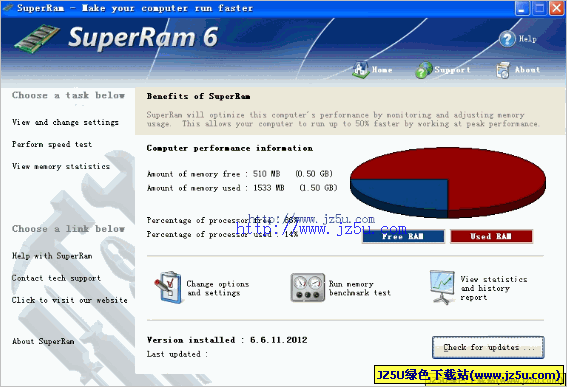This screenshot has height=387, width=567.
Task: Click Run memory benchmark test text
Action: click(x=360, y=288)
